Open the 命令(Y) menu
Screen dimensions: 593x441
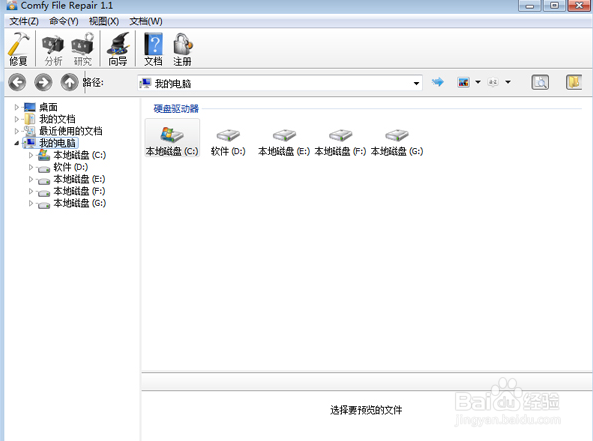pyautogui.click(x=64, y=21)
